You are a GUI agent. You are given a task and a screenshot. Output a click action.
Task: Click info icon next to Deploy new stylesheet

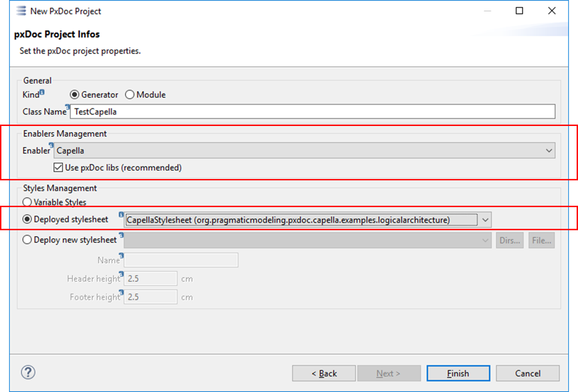point(121,235)
